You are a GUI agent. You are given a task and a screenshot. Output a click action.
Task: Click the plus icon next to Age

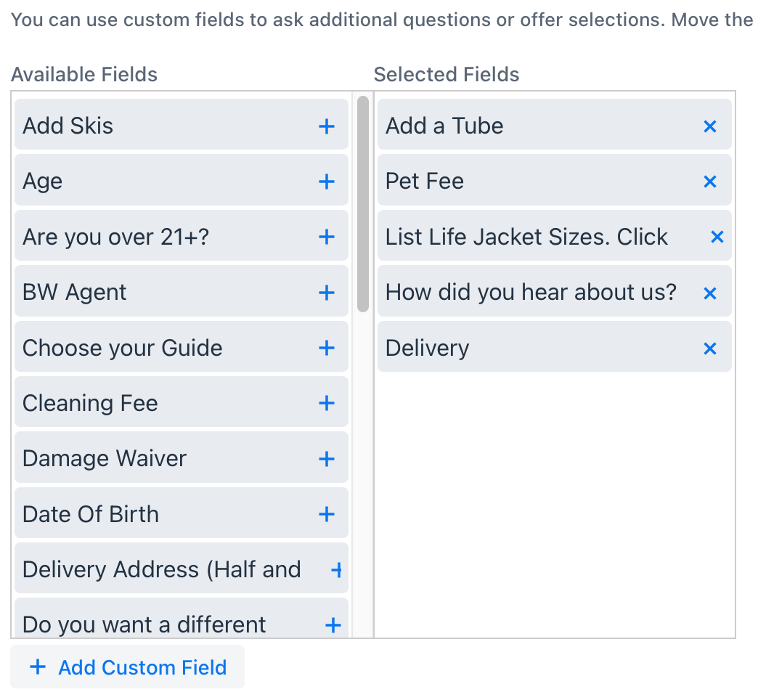tap(327, 182)
